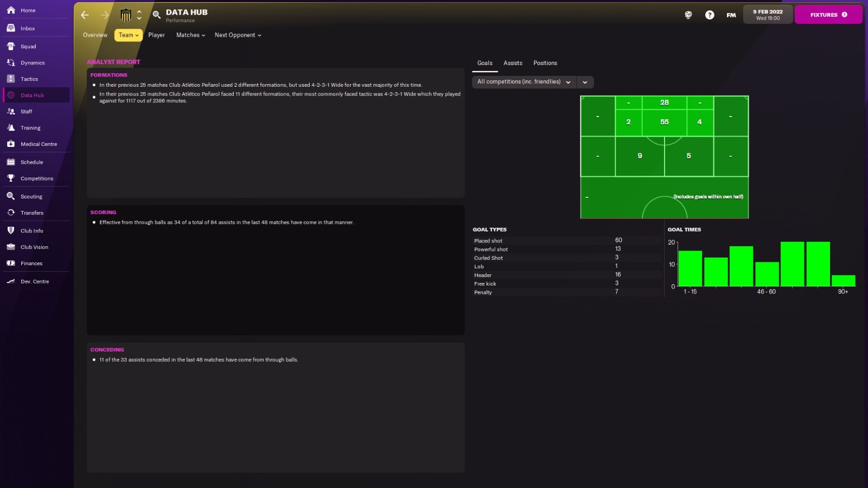Open the Inbox from the sidebar

(27, 28)
